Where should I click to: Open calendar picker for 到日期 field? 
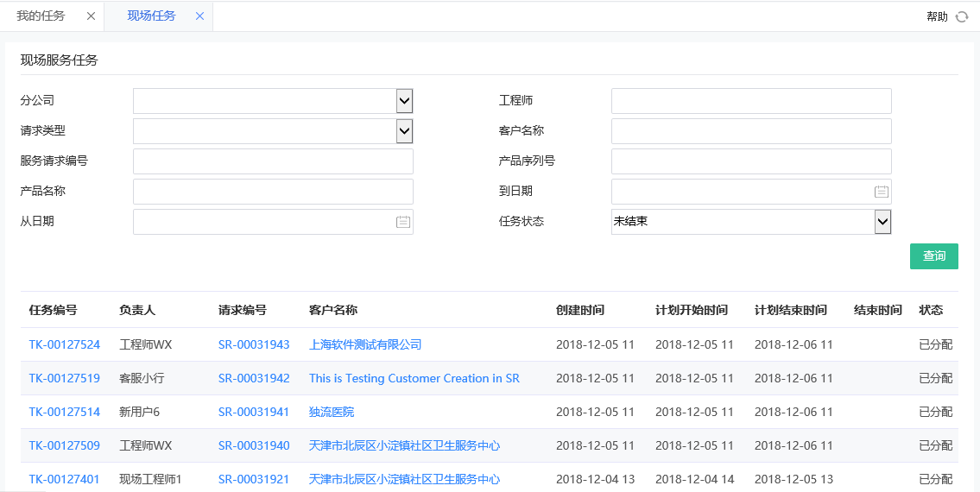pyautogui.click(x=881, y=192)
